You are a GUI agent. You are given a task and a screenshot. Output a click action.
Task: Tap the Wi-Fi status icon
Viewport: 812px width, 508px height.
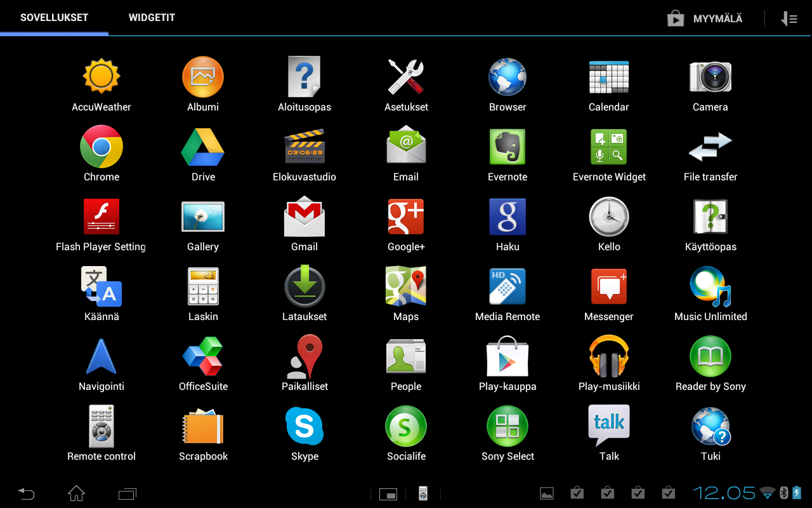coord(768,493)
